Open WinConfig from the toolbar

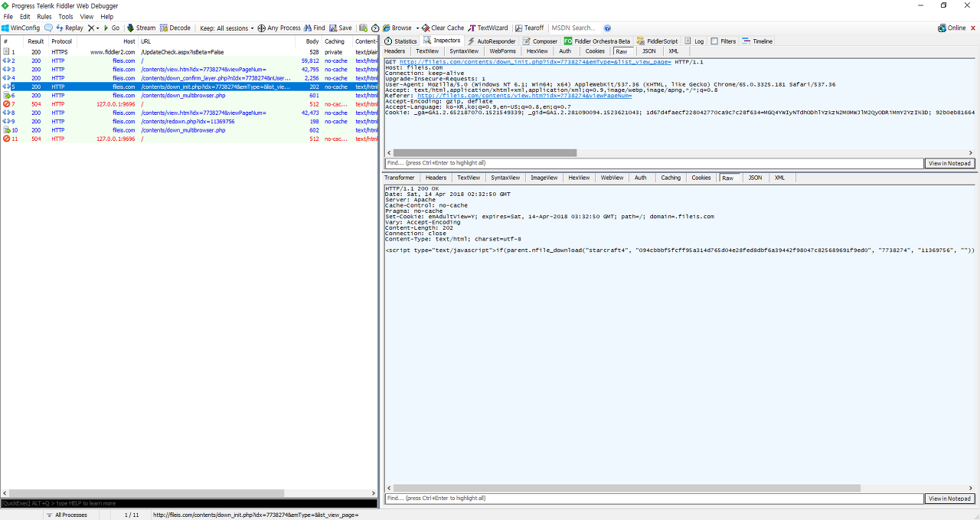tap(21, 28)
